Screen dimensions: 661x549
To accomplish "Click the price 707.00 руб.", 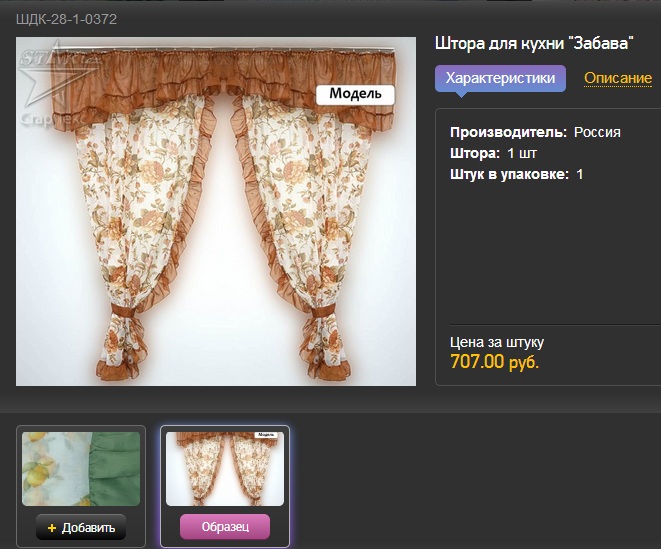I will 494,362.
